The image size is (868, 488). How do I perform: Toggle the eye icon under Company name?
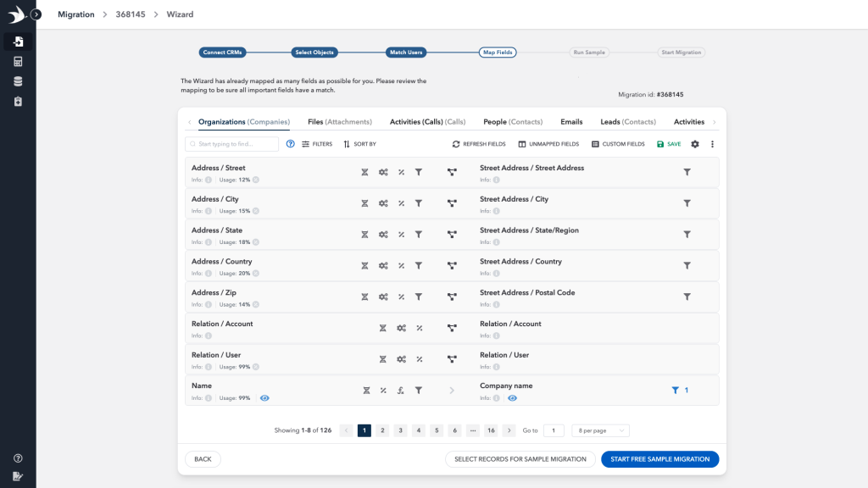coord(512,397)
